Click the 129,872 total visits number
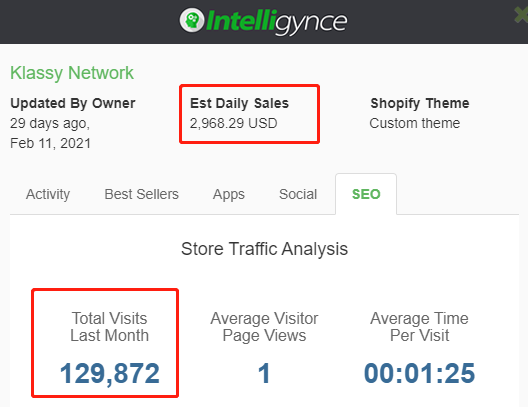 (109, 373)
